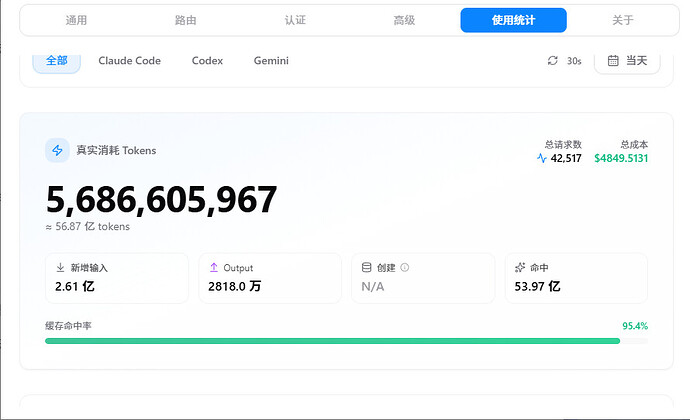The width and height of the screenshot is (690, 420).
Task: Open the 路由 tab
Action: tap(185, 20)
